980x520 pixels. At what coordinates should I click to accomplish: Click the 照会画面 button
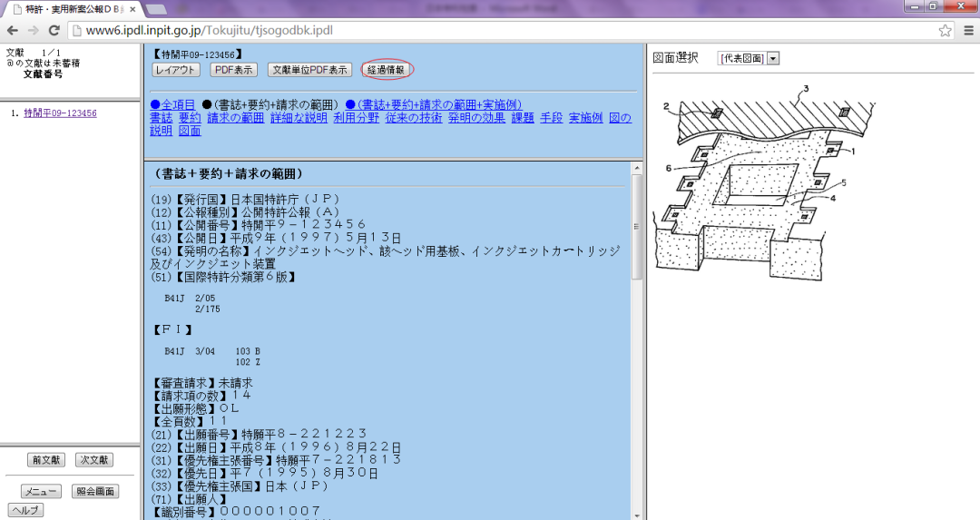95,492
